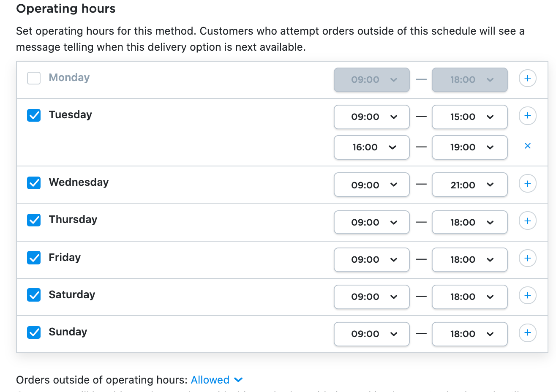Open Tuesday's 09:00 start time dropdown
This screenshot has width=556, height=392.
[371, 117]
